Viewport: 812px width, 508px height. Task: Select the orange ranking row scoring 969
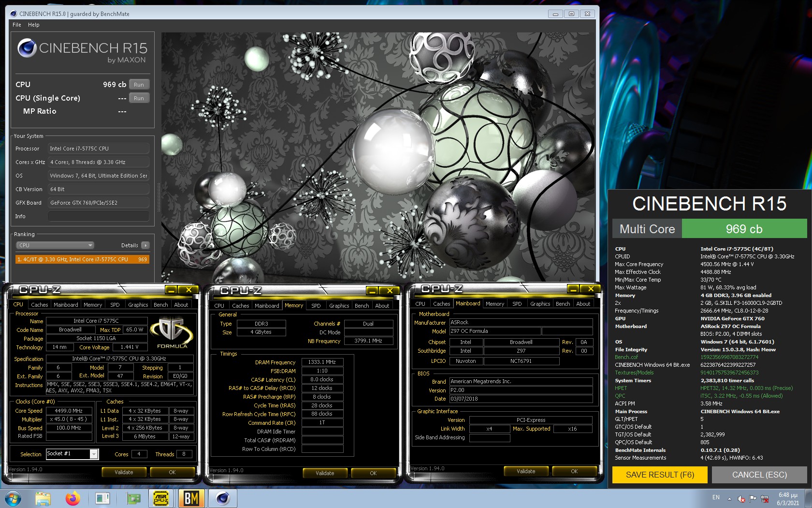(82, 259)
